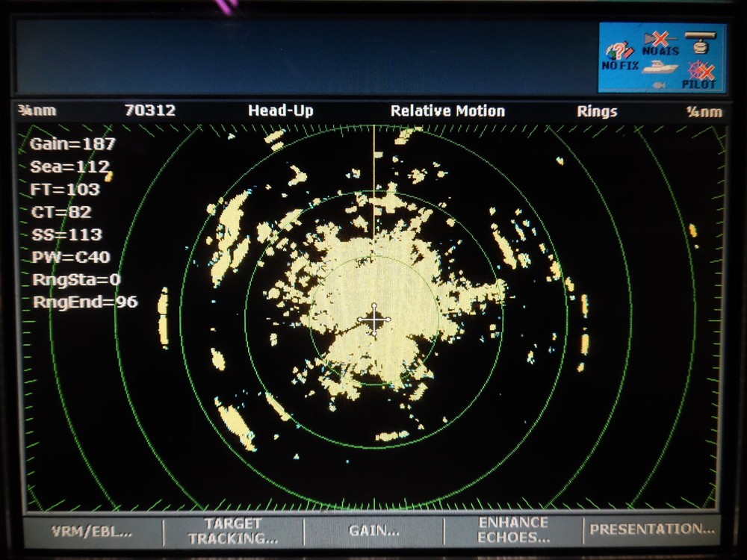Click the center crosshair cursor

pos(374,320)
